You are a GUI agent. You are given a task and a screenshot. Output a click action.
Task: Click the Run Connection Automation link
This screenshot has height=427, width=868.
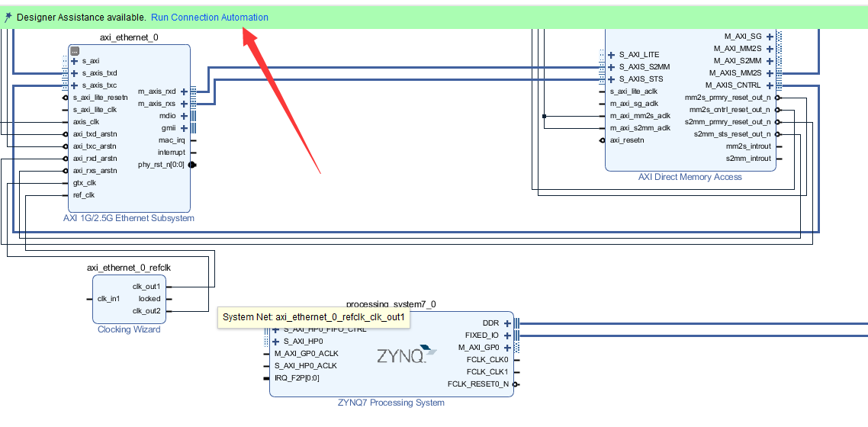tap(209, 17)
